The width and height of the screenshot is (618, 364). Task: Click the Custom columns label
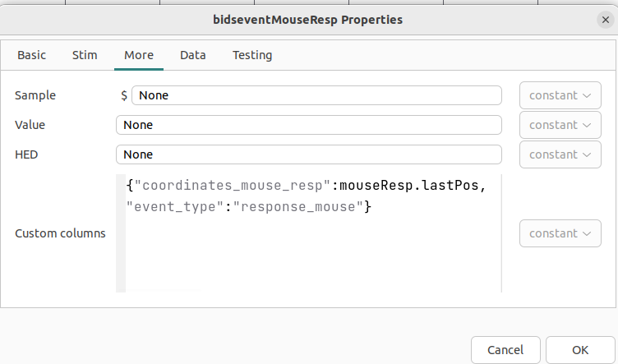pos(60,233)
